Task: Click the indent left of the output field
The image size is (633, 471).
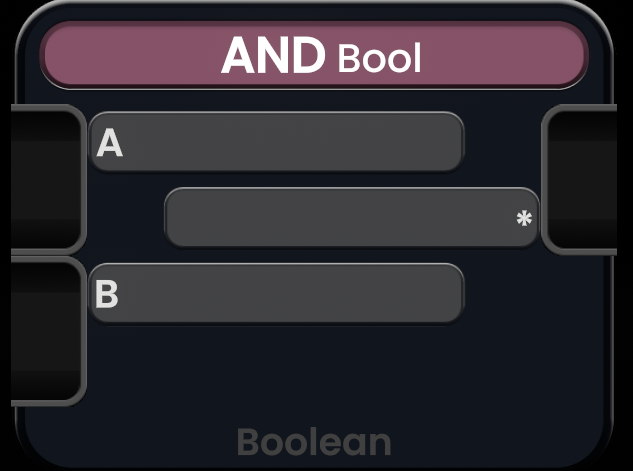Action: [x=125, y=218]
